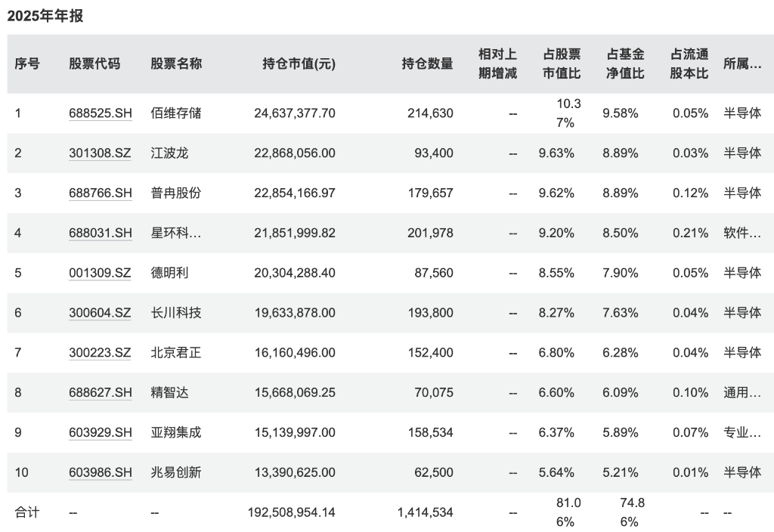Open stock code 688031.SH

coord(101,233)
